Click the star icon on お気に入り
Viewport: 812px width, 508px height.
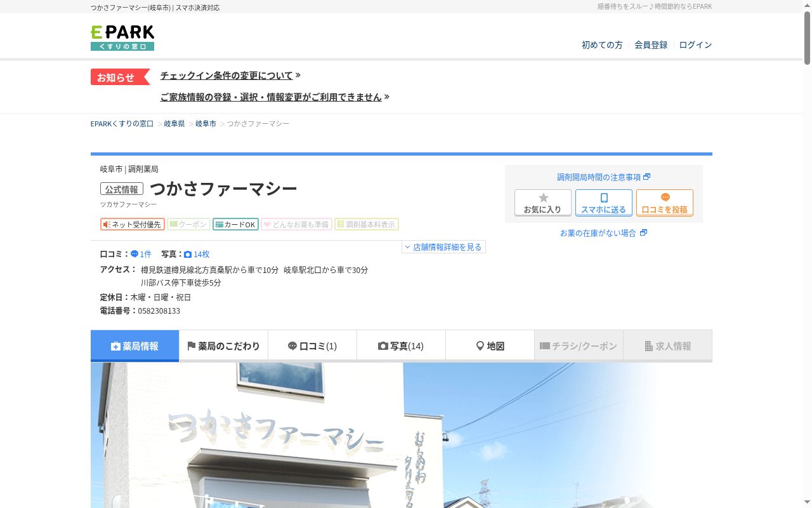tap(543, 197)
